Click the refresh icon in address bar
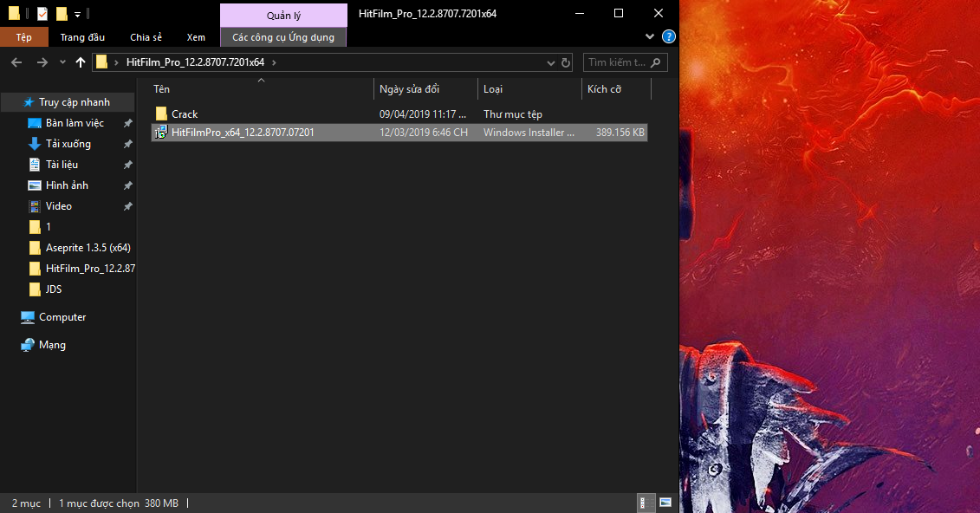This screenshot has width=980, height=513. pyautogui.click(x=567, y=62)
